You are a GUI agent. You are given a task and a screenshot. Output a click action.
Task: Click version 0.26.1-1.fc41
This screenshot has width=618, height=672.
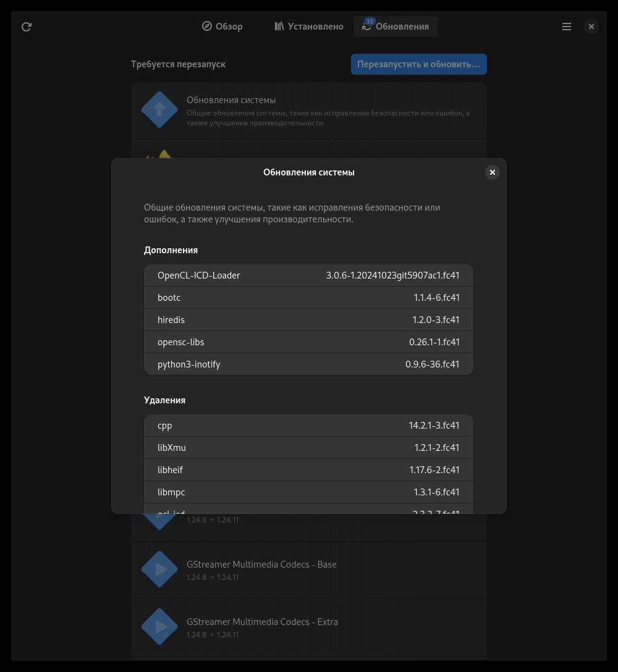(x=434, y=342)
